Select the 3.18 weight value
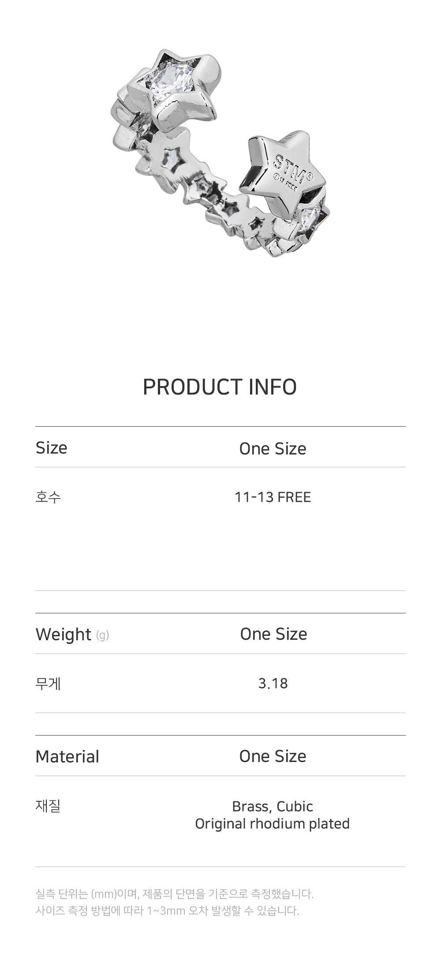Screen dimensions: 441x980 pos(273,683)
